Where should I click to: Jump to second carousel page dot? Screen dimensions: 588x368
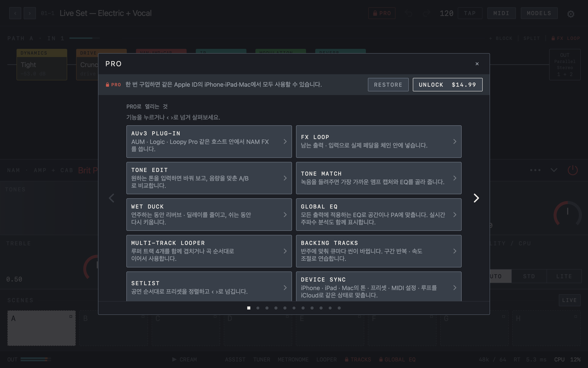click(x=258, y=308)
